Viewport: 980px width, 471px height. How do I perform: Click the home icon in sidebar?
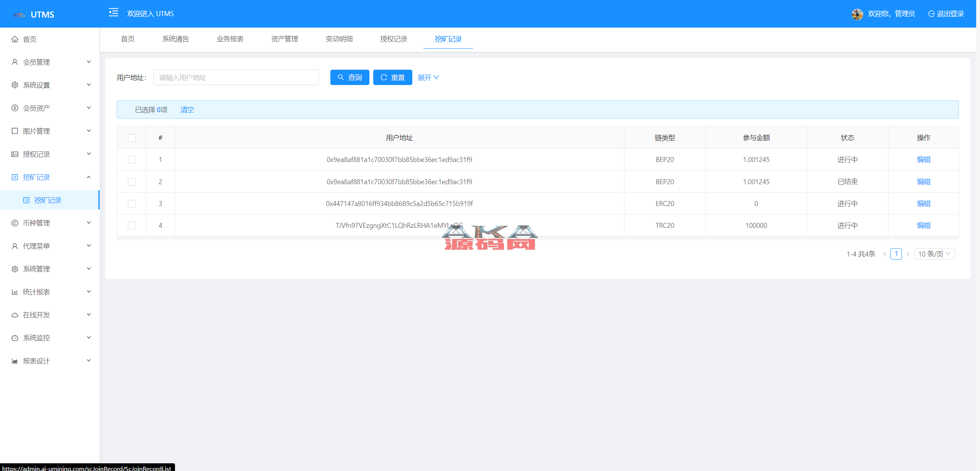(15, 39)
